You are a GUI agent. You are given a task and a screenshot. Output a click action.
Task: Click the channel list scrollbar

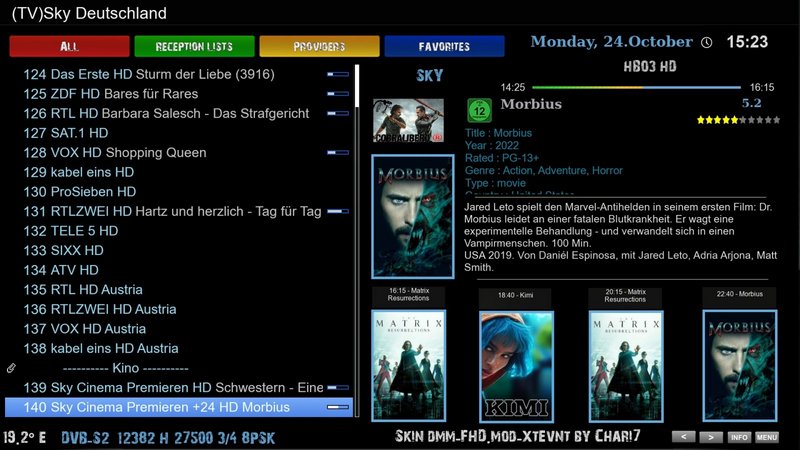click(357, 240)
